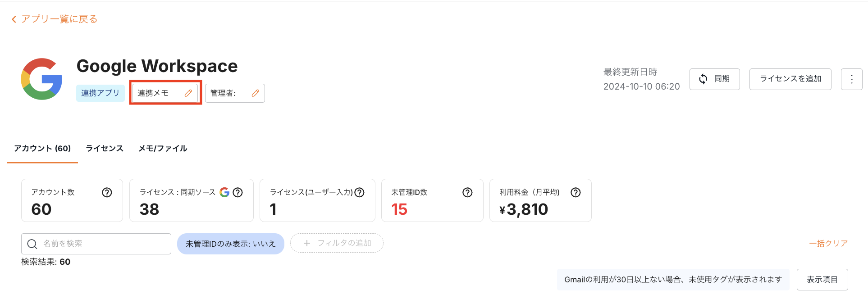Click help icon on 利用料金 card
Screen dimensions: 868x308
pyautogui.click(x=576, y=193)
